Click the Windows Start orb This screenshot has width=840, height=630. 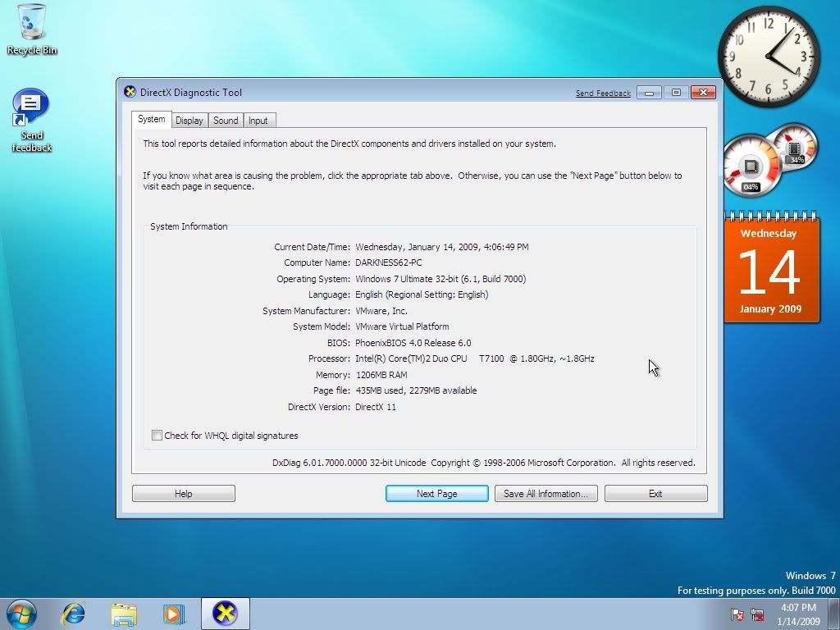click(21, 614)
